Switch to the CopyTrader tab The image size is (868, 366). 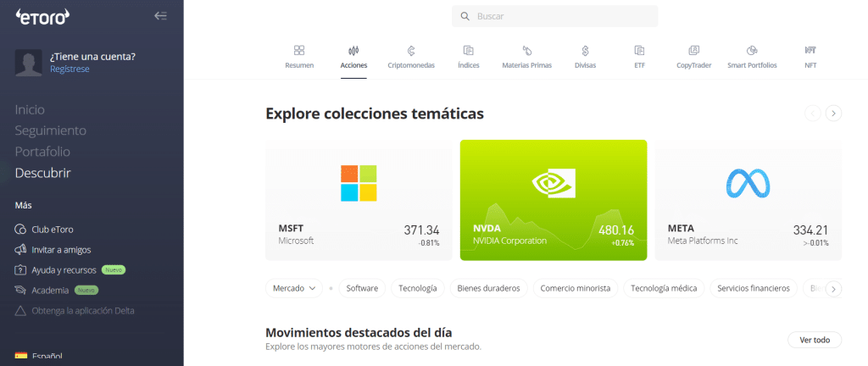(x=693, y=57)
